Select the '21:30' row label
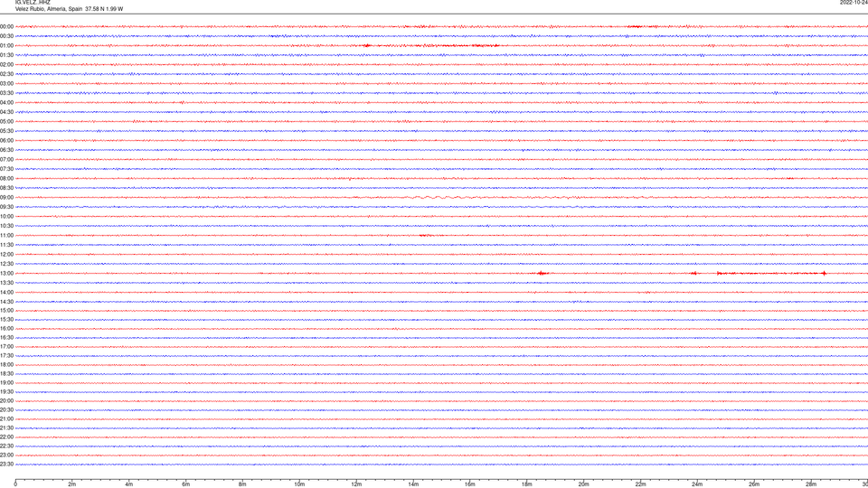This screenshot has width=868, height=488. point(6,428)
